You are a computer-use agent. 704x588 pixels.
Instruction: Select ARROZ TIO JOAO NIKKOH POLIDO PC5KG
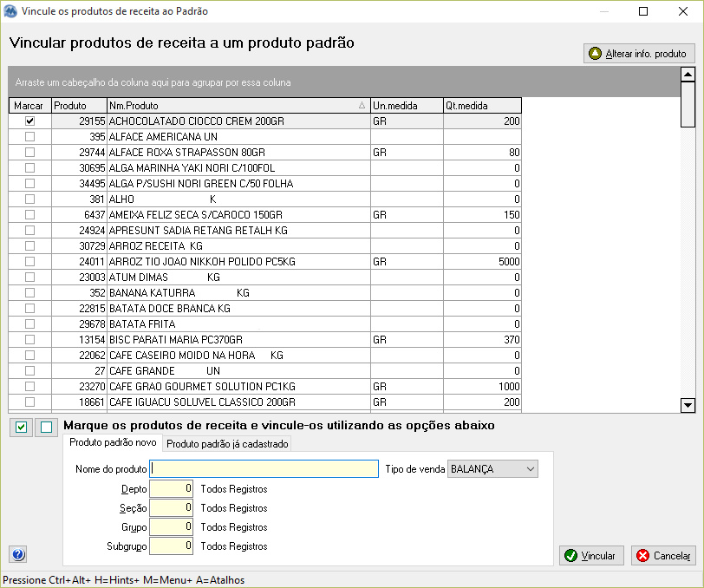[202, 261]
